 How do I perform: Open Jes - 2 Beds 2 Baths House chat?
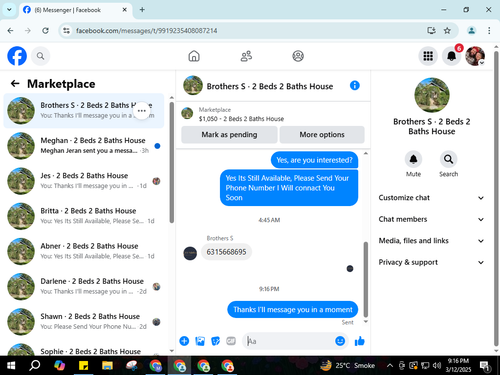[x=84, y=181]
